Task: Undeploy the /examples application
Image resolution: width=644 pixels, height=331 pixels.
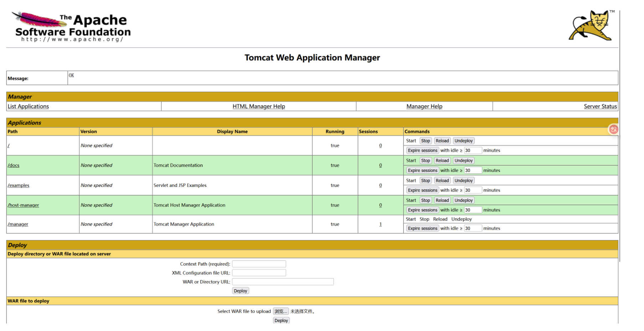Action: pos(464,181)
